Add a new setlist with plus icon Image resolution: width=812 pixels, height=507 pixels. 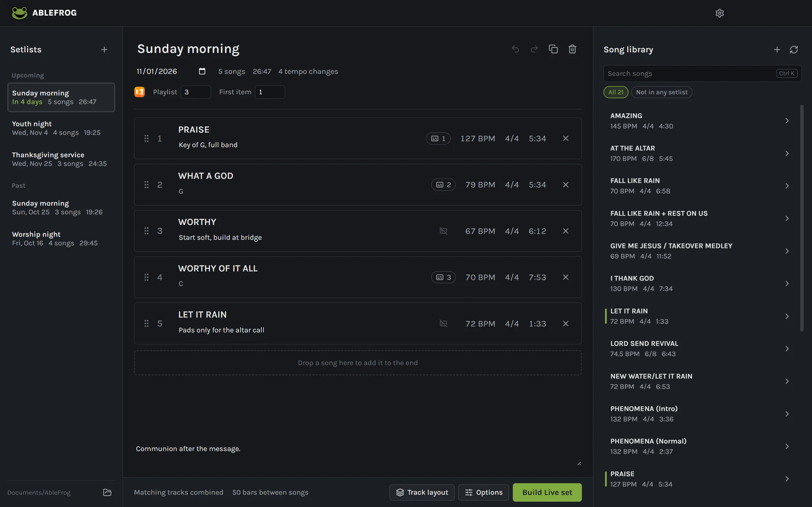(104, 50)
